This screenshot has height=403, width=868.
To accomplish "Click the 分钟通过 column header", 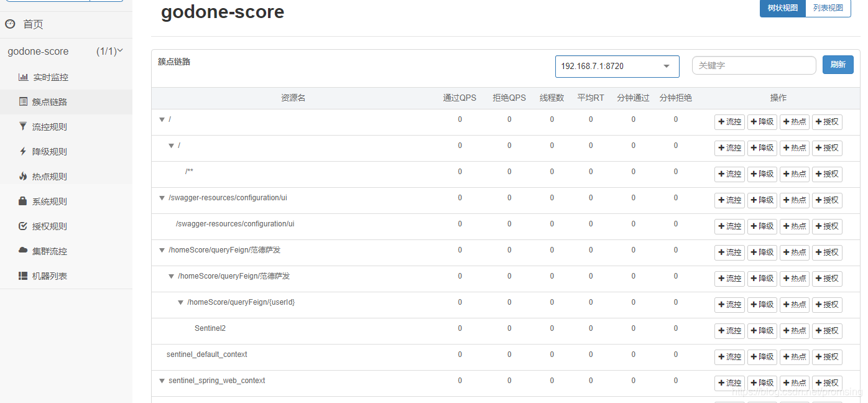I will click(x=633, y=98).
